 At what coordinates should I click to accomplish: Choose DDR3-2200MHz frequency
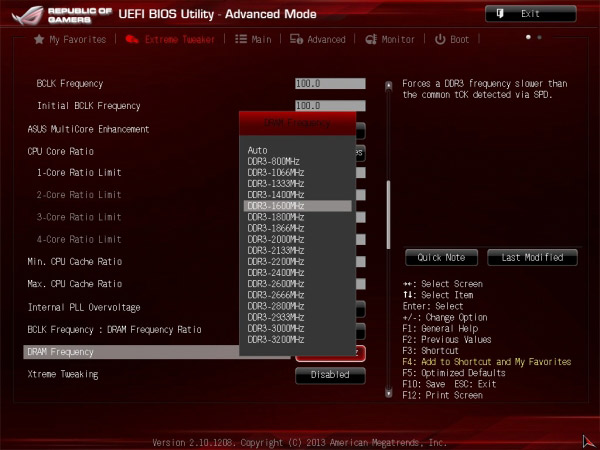tap(297, 261)
